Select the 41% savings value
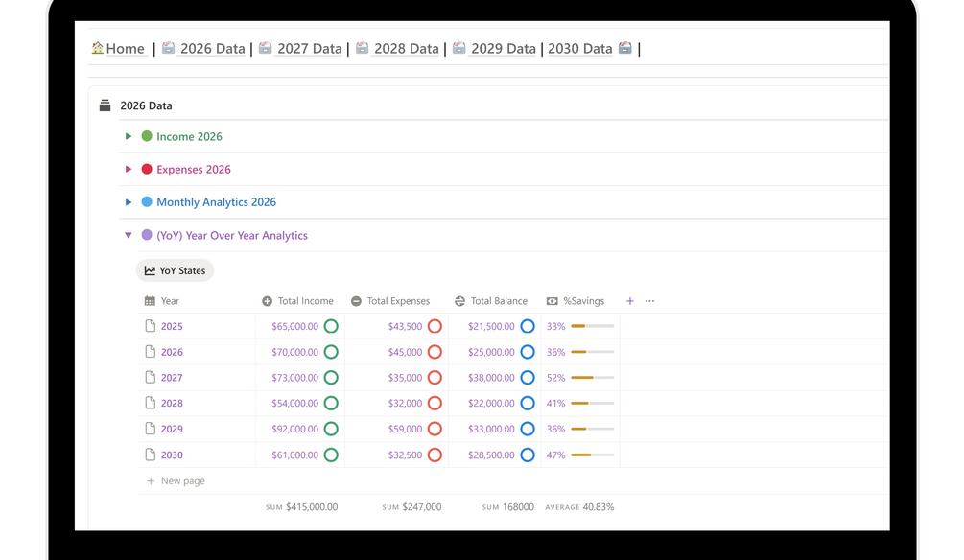This screenshot has width=964, height=560. click(x=555, y=404)
